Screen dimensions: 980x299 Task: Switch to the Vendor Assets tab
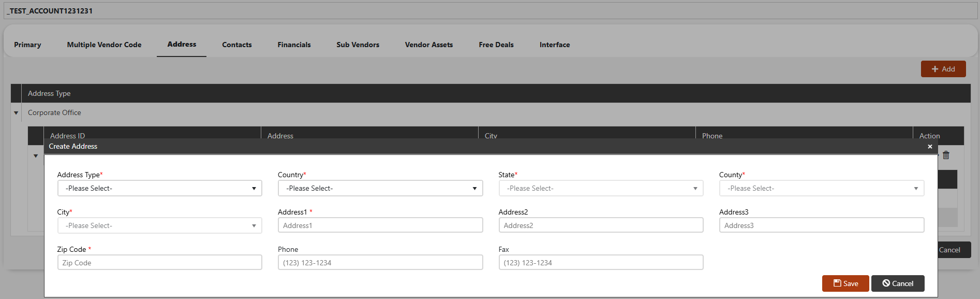click(x=429, y=45)
